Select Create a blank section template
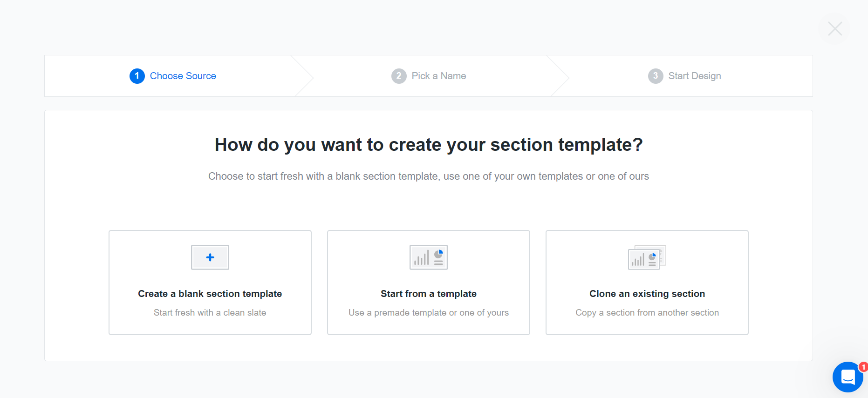The image size is (868, 398). [x=210, y=294]
